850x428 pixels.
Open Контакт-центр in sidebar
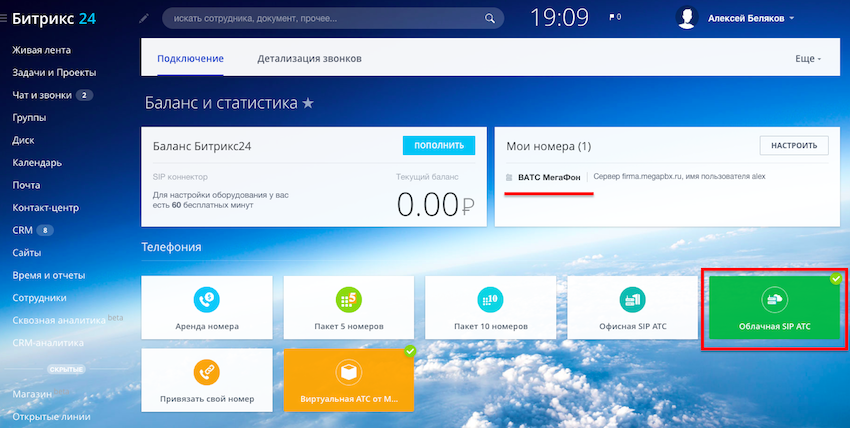pos(46,208)
